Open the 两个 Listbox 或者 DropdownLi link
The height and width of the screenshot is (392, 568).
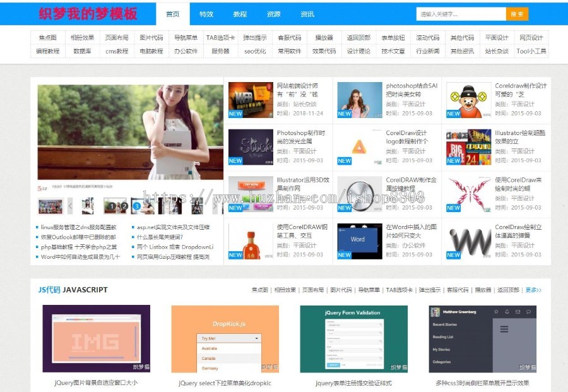click(x=175, y=247)
